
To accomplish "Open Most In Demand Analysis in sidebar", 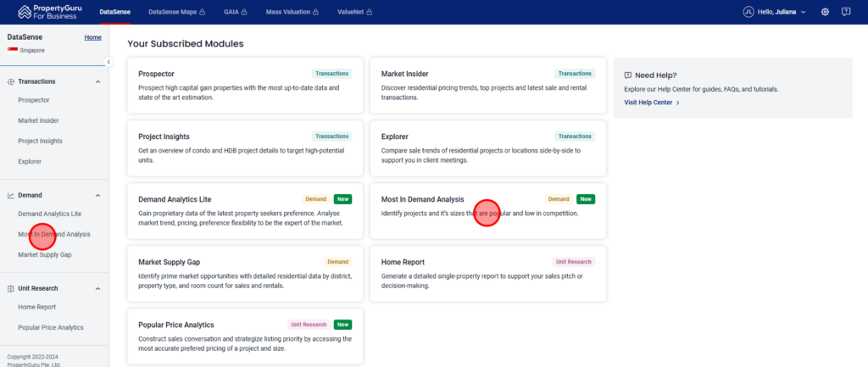I will (x=53, y=234).
